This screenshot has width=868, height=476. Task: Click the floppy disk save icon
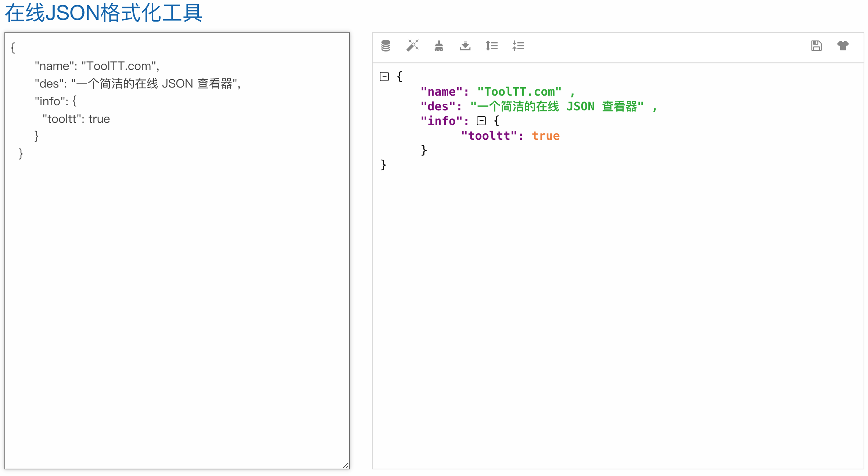816,46
